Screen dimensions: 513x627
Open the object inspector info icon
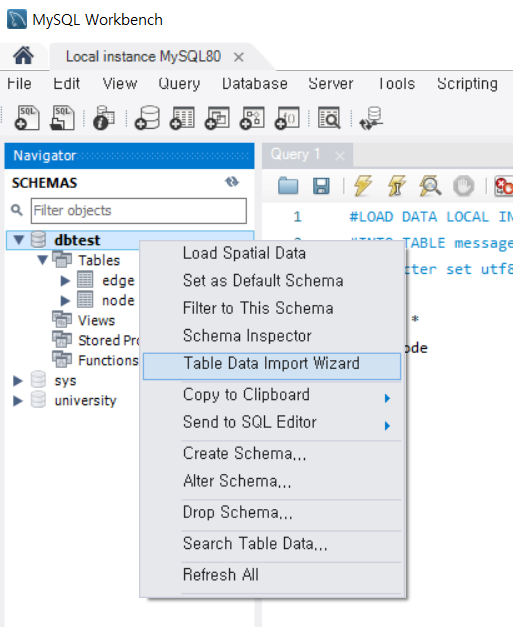pos(104,118)
